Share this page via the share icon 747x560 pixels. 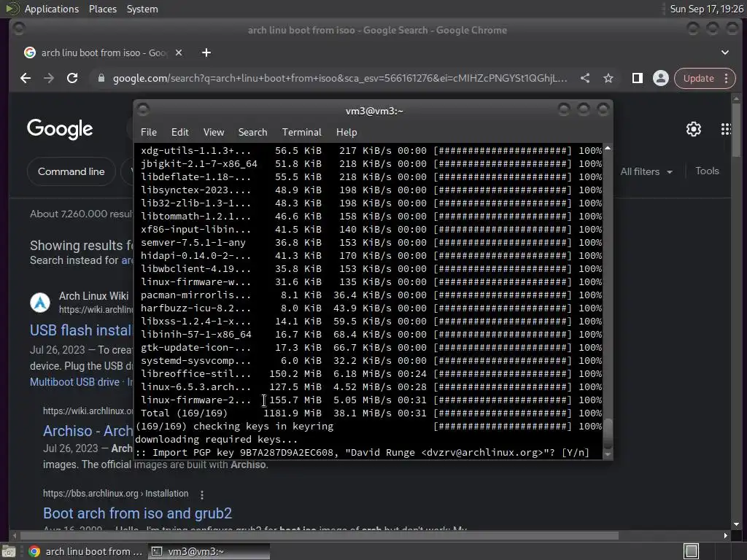585,78
